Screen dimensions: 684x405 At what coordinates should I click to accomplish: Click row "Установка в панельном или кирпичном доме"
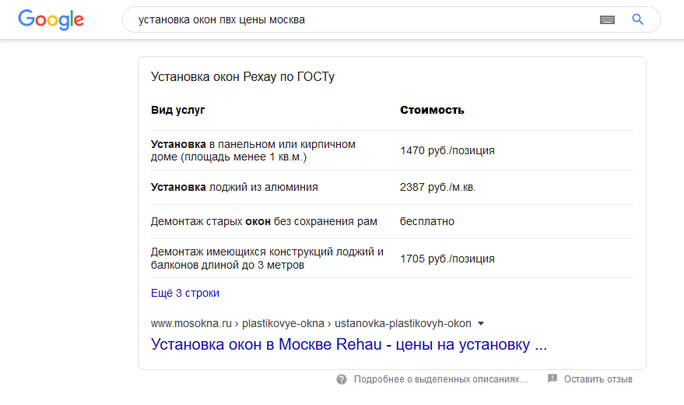coord(392,151)
